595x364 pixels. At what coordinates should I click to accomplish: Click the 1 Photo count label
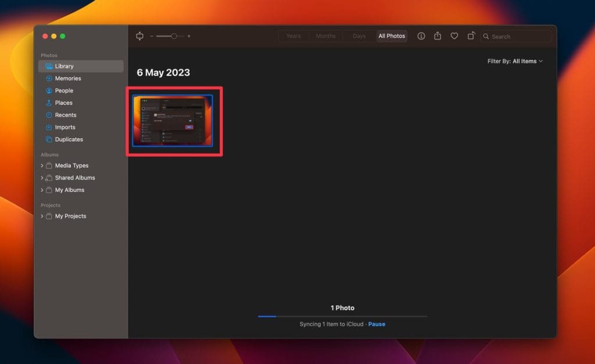click(x=342, y=308)
